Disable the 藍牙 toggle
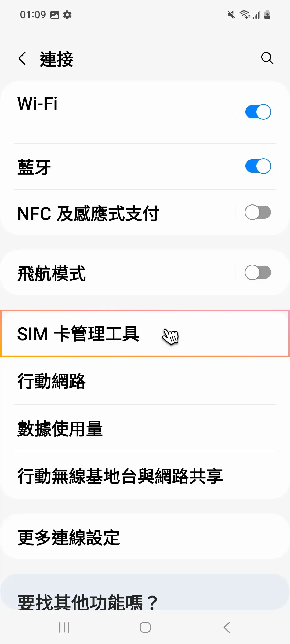This screenshot has width=290, height=644. 257,166
